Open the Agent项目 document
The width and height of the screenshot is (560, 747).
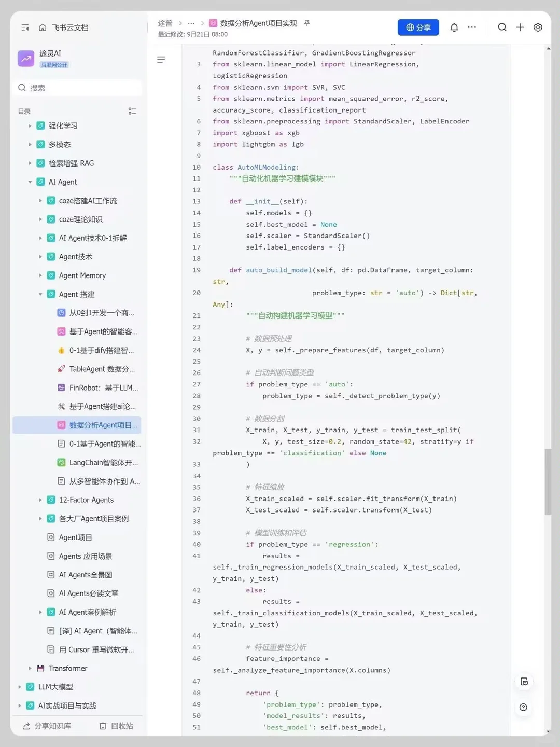coord(77,537)
